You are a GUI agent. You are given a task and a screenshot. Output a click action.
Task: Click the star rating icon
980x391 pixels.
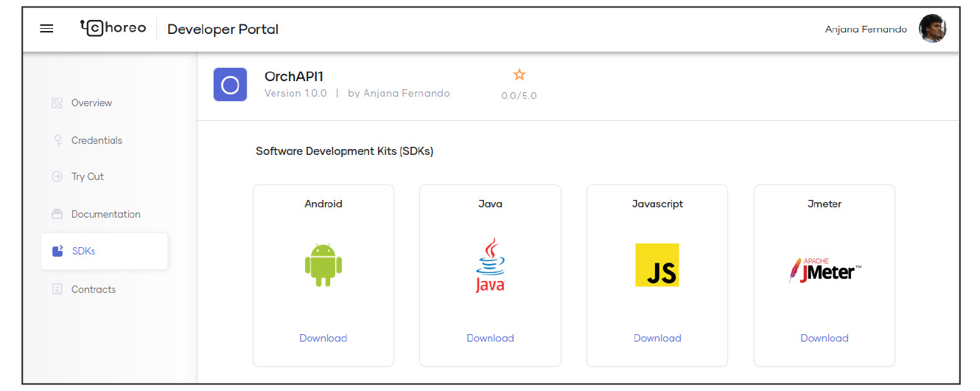(519, 75)
